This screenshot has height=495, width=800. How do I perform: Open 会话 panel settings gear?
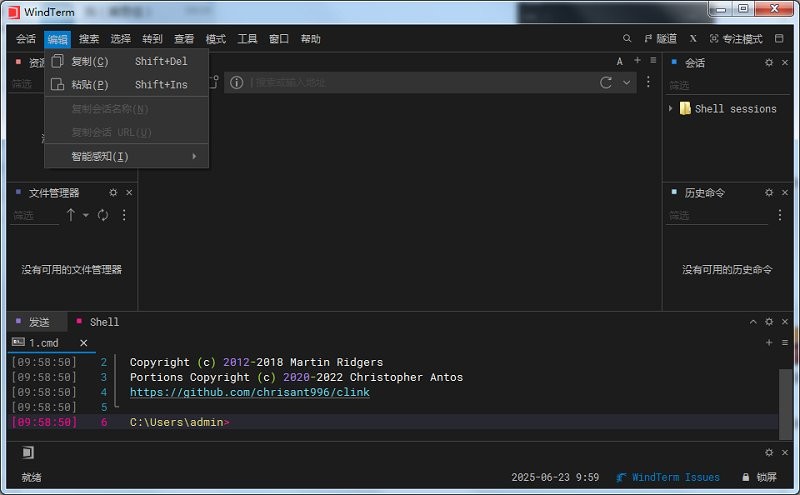point(769,62)
